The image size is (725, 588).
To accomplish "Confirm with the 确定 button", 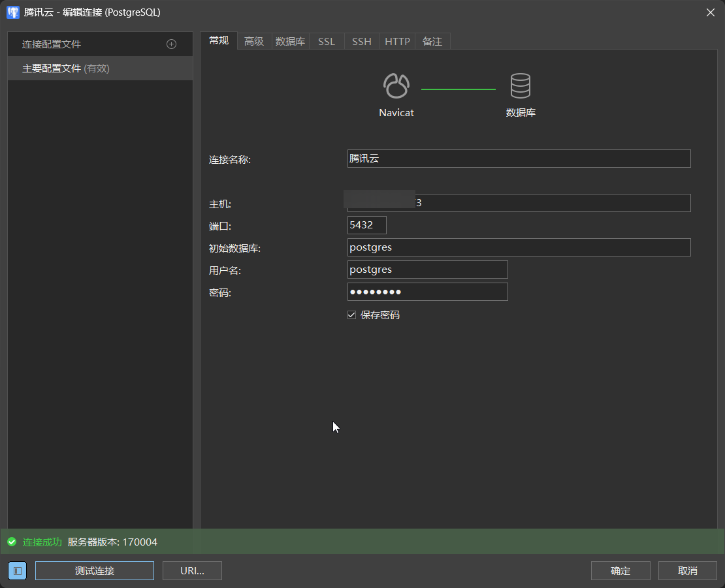I will tap(620, 571).
